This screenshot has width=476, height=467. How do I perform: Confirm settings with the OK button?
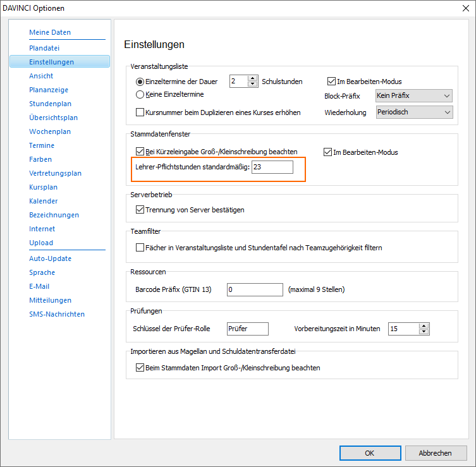370,453
